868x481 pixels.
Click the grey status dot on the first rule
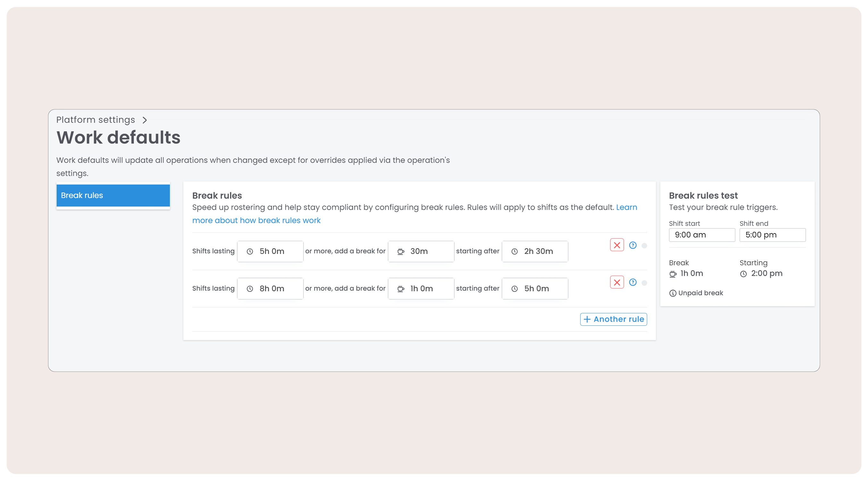click(644, 245)
